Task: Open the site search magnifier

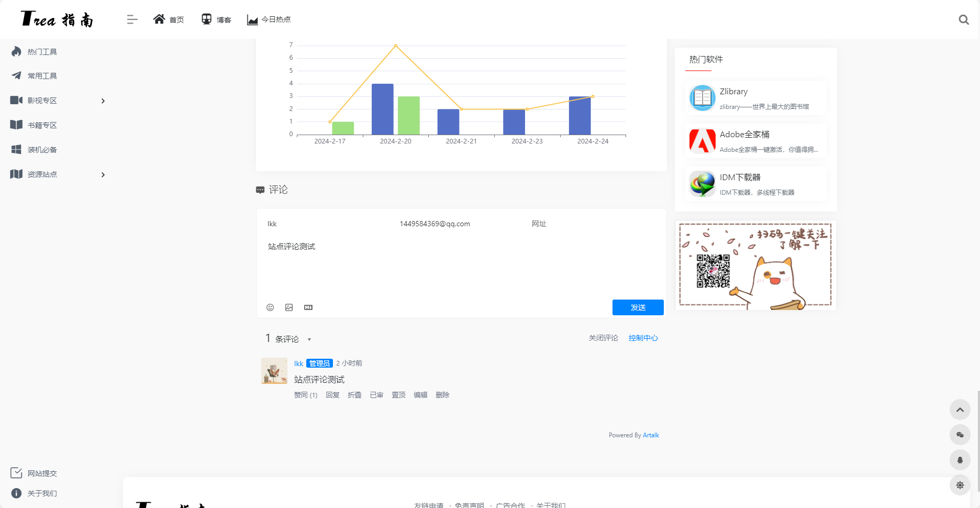Action: point(964,19)
